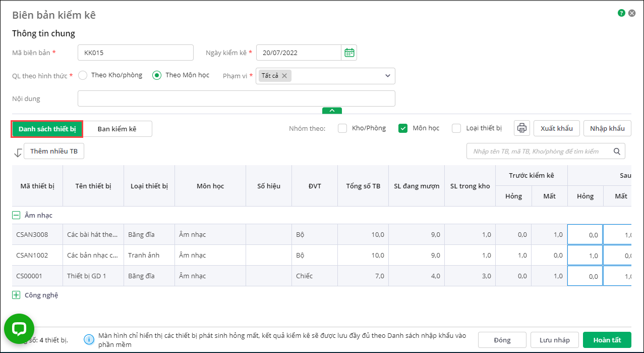Expand the Công nghệ group
Screen dimensions: 644x353
click(x=16, y=295)
